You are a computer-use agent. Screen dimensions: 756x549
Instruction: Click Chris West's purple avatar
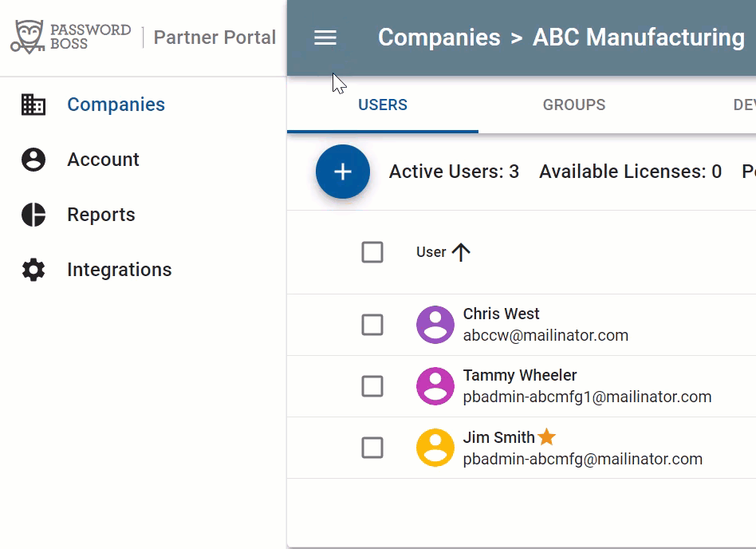click(x=435, y=325)
